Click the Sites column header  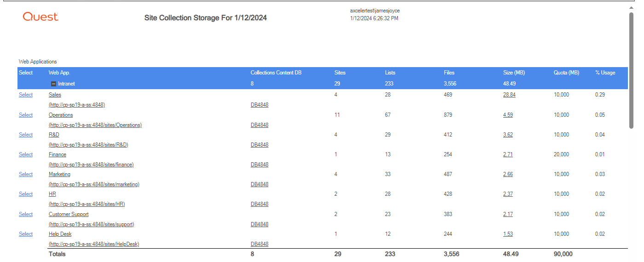pos(340,73)
